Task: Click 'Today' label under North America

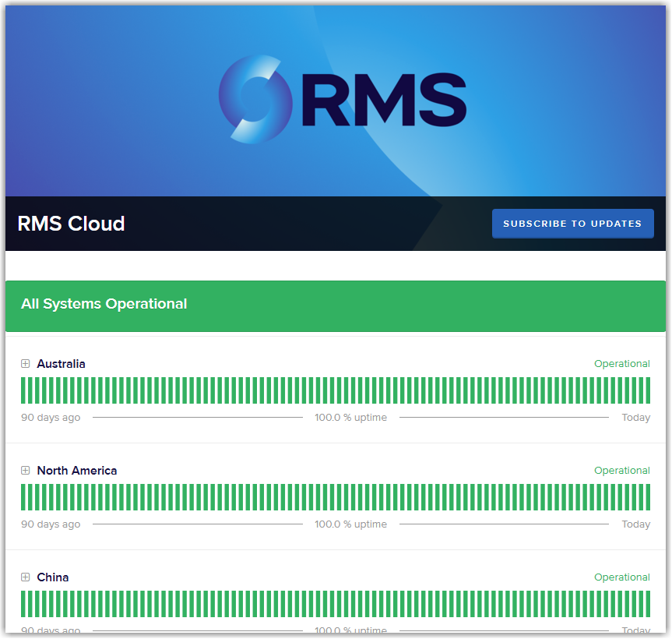Action: pos(636,524)
